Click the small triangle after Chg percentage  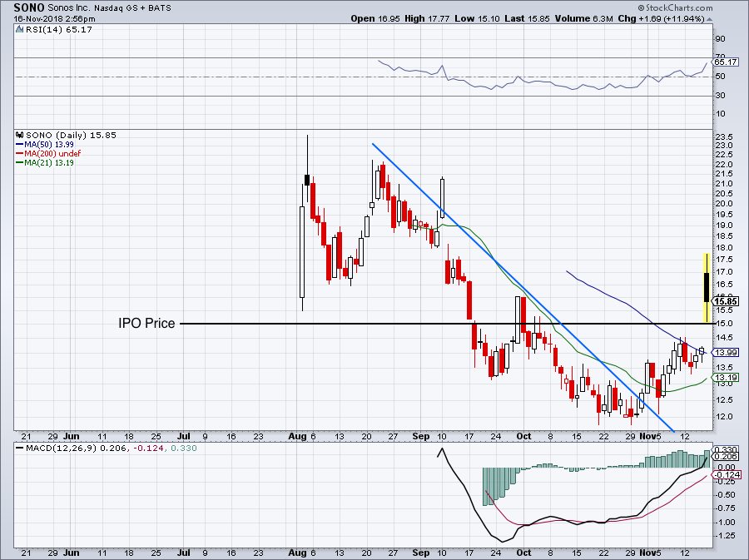(x=709, y=19)
